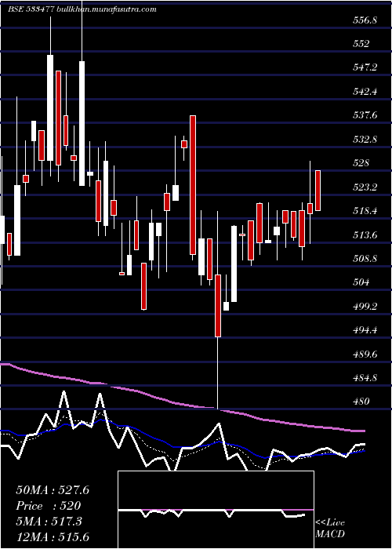Click the 50MA : 527.6 readout

(x=53, y=490)
